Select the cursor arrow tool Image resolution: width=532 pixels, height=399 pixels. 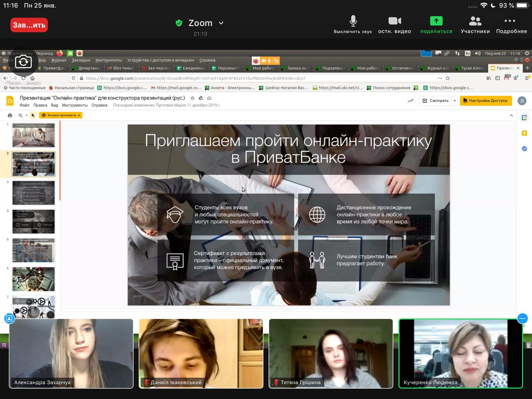pyautogui.click(x=33, y=115)
